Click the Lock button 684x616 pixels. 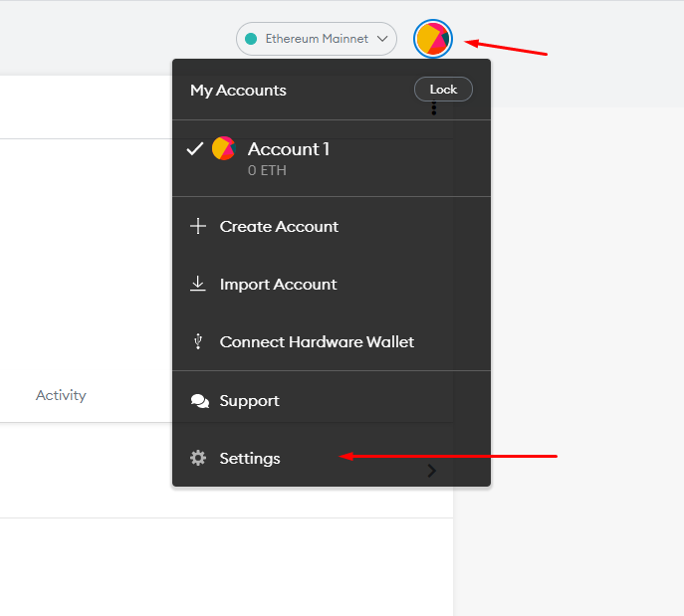443,90
